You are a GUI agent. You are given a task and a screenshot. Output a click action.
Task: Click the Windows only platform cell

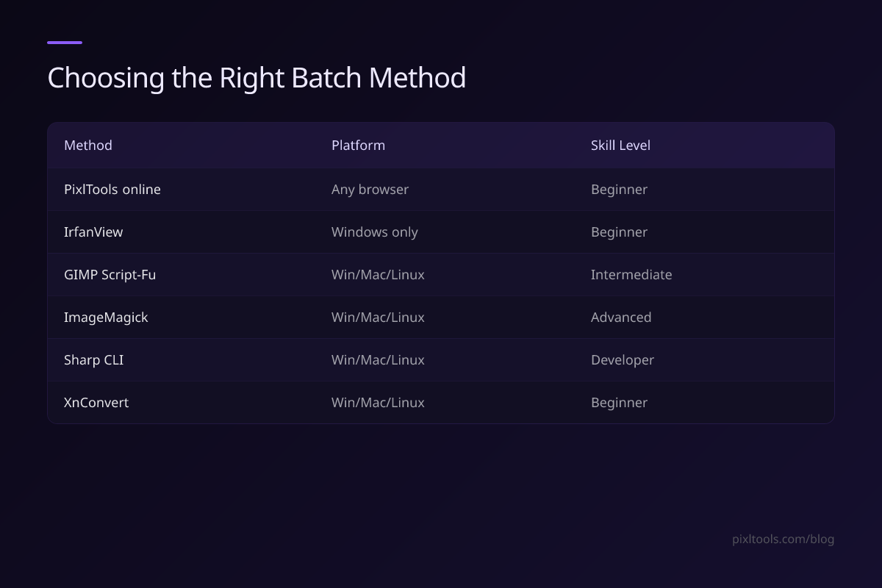coord(374,232)
